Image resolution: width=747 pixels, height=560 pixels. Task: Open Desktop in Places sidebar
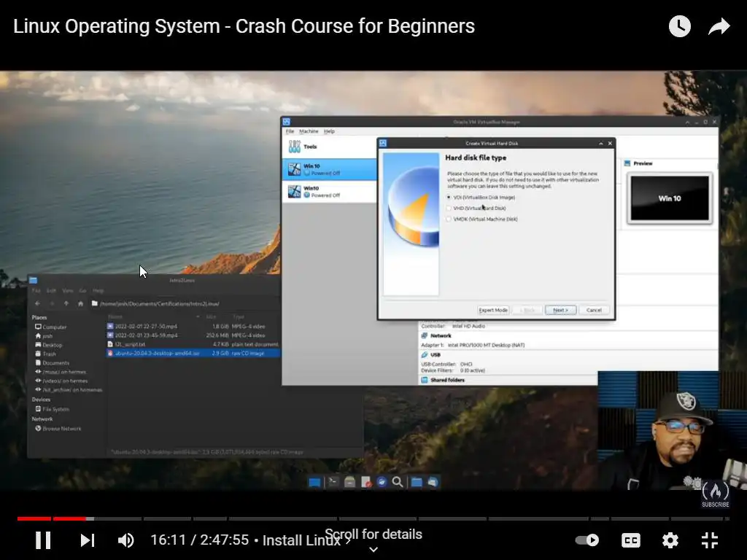[x=49, y=345]
